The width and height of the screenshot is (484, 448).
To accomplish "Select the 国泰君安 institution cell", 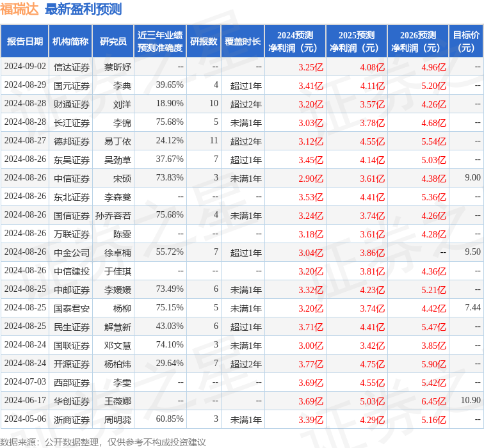I will pyautogui.click(x=72, y=308).
